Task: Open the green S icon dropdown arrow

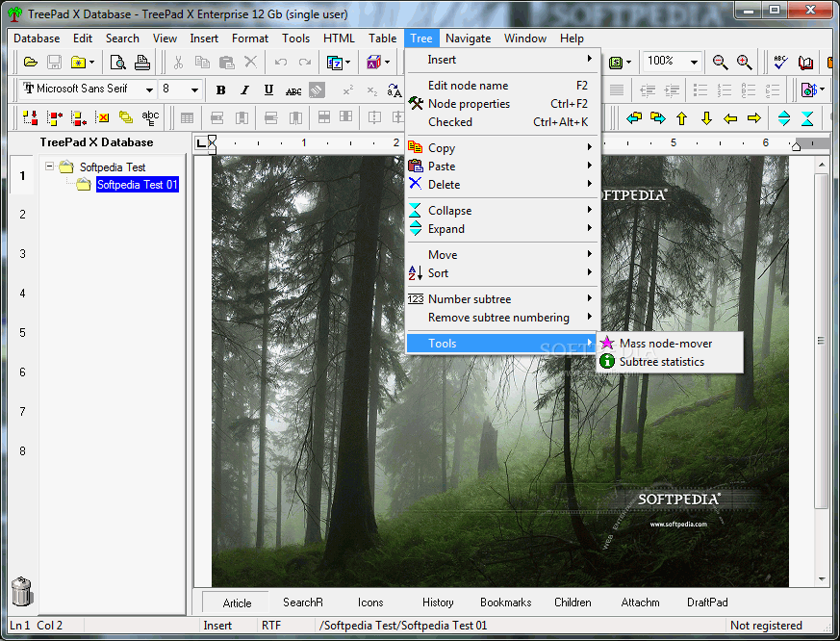Action: [629, 63]
